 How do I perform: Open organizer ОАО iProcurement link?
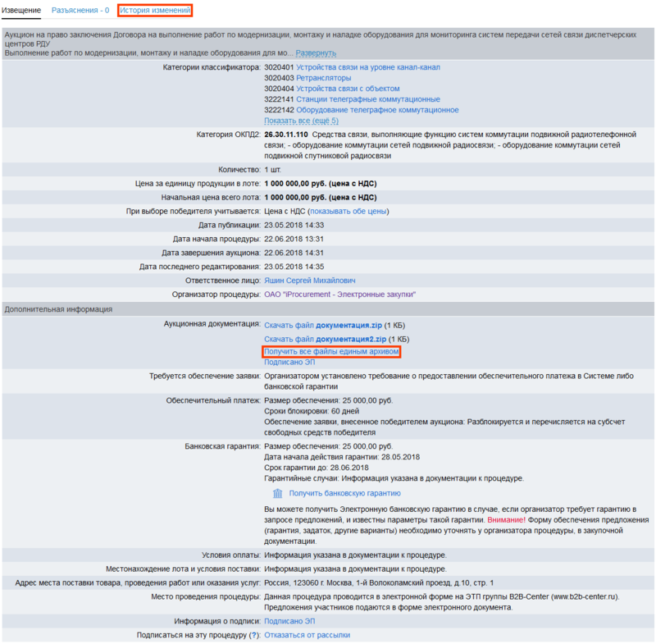click(339, 294)
